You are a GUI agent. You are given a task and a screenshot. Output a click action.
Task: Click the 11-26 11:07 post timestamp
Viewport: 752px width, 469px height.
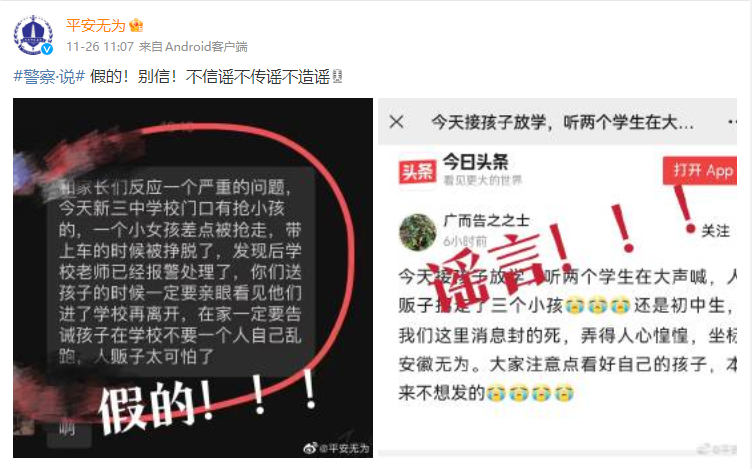tap(100, 47)
